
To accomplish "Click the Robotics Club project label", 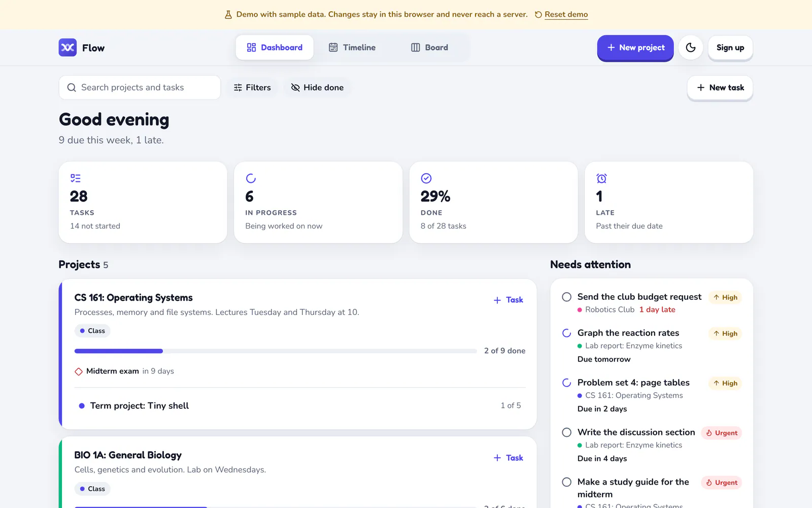I will point(610,309).
